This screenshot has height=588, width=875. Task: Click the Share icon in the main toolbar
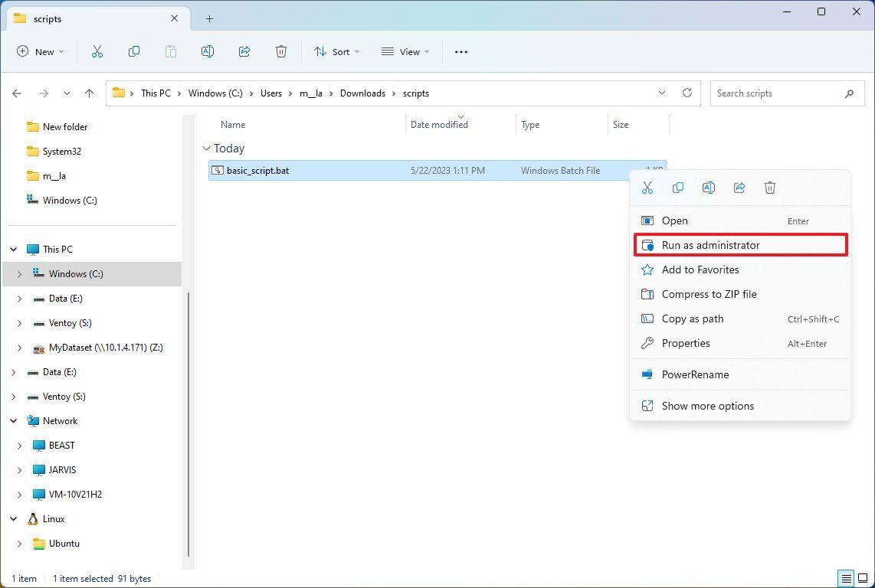[x=244, y=51]
